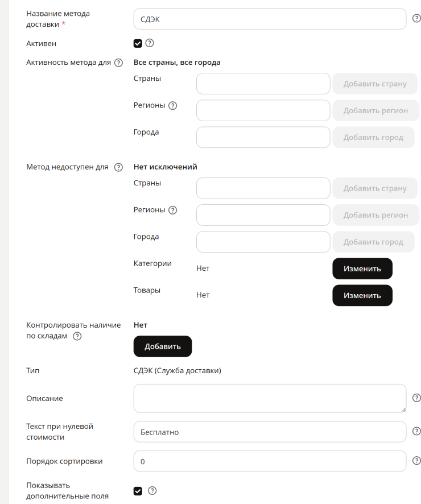421x504 pixels.
Task: Click heading Все страны, все города
Action: (x=177, y=63)
